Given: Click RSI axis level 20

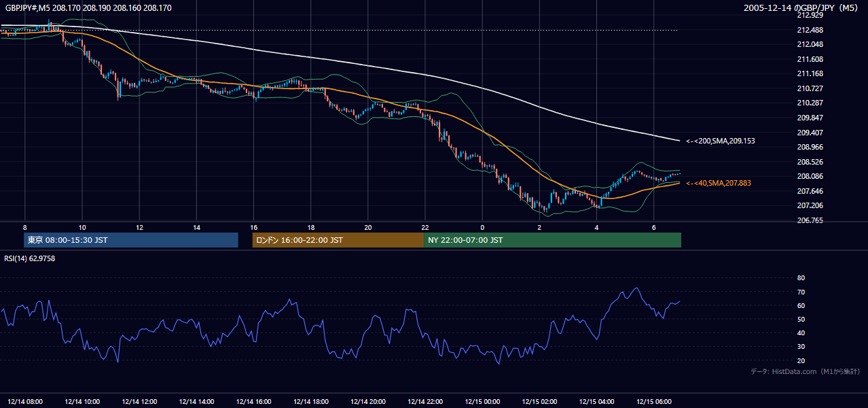Looking at the screenshot, I should click(801, 360).
